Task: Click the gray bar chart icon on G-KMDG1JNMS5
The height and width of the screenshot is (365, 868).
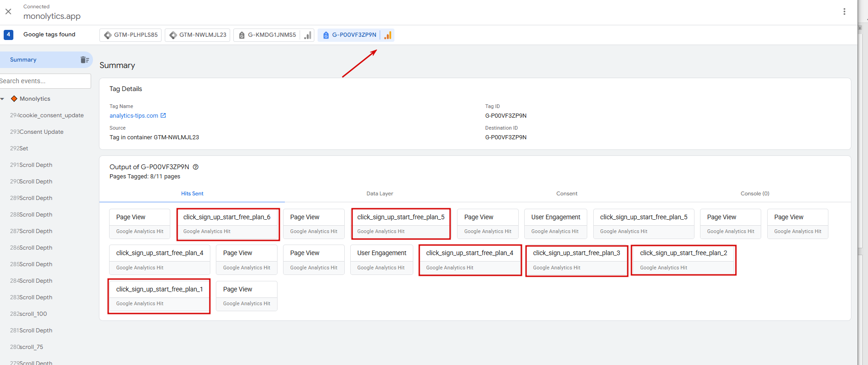Action: point(308,35)
